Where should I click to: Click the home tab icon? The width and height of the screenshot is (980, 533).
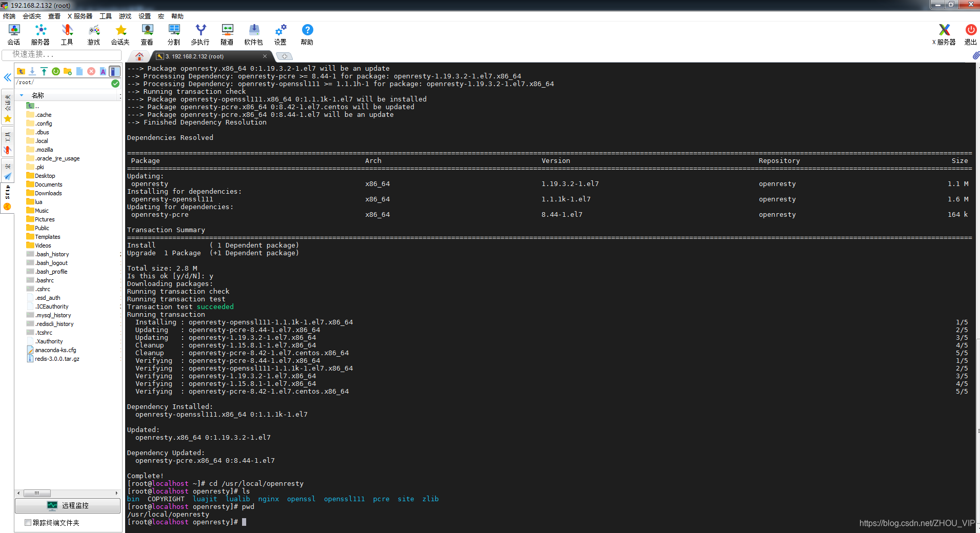tap(139, 56)
